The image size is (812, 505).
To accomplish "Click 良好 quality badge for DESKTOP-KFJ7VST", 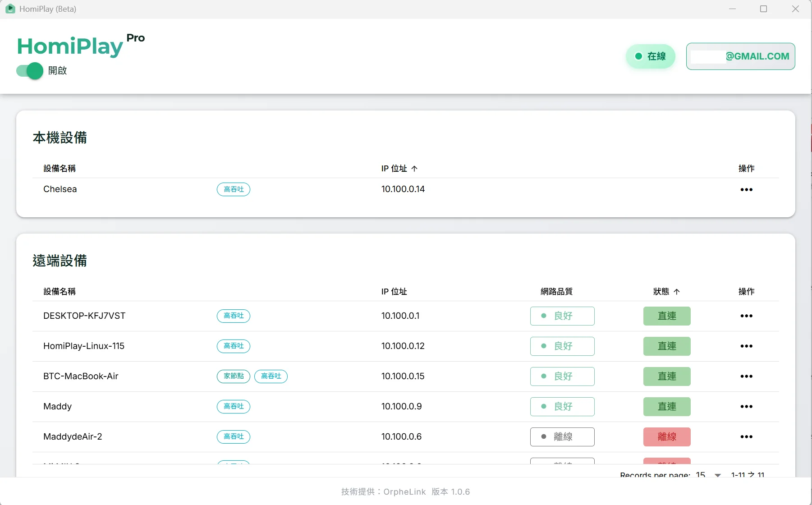I will pyautogui.click(x=562, y=316).
